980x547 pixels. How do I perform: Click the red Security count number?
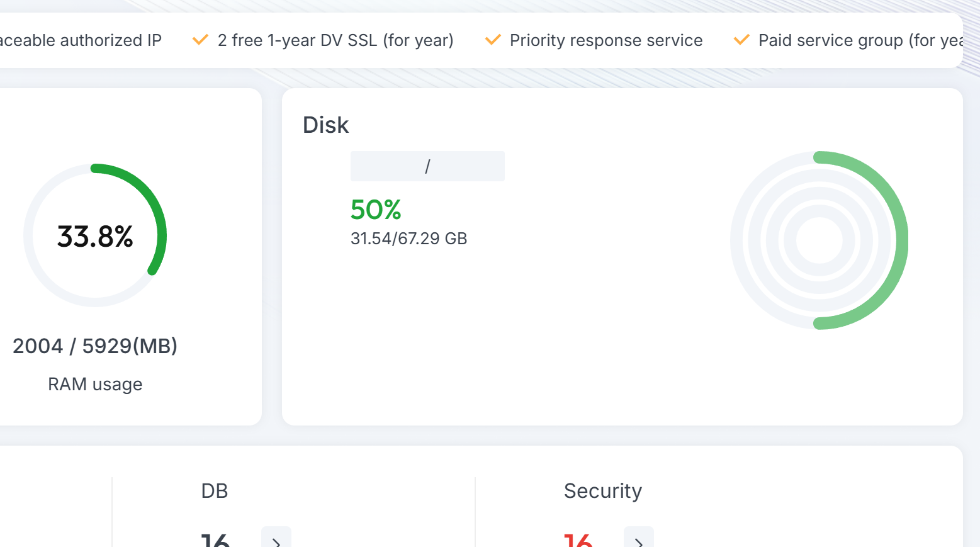(x=578, y=540)
